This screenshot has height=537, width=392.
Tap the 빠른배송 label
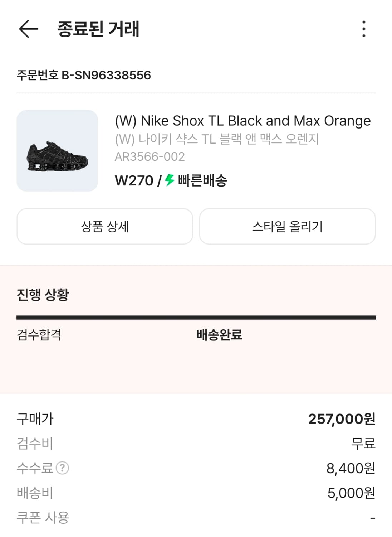click(202, 180)
